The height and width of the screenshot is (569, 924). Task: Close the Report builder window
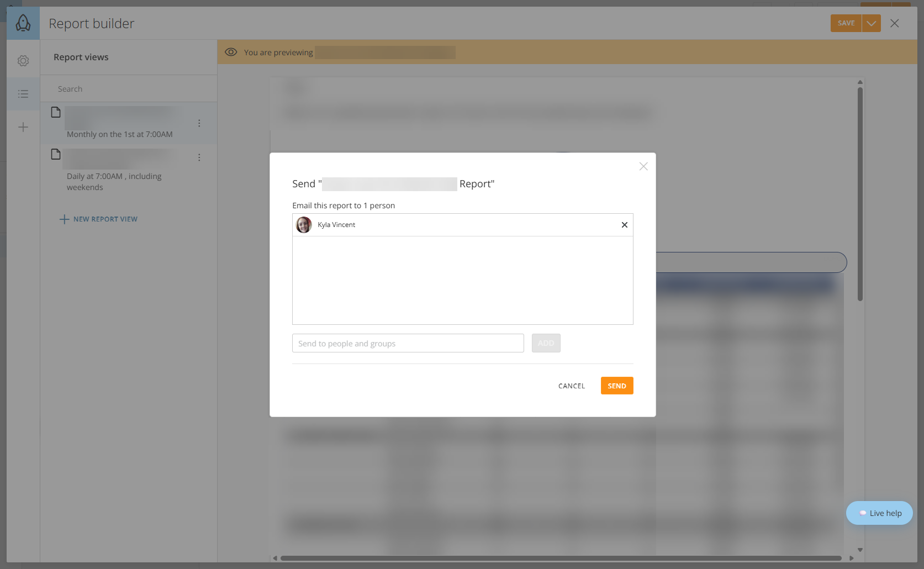(895, 23)
